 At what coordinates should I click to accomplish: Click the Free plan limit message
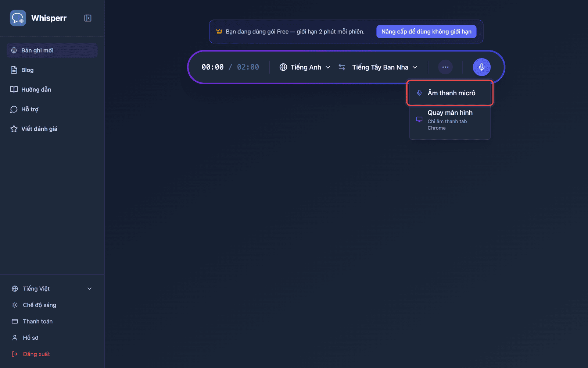coord(295,32)
